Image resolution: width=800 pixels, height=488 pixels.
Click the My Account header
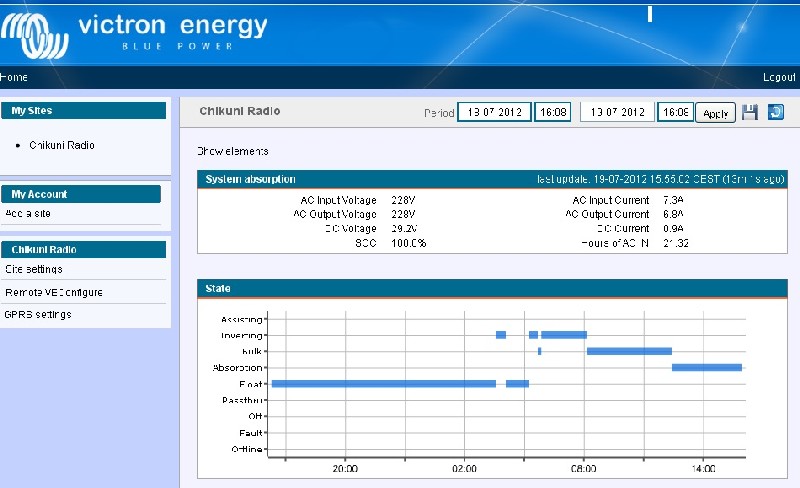point(81,194)
